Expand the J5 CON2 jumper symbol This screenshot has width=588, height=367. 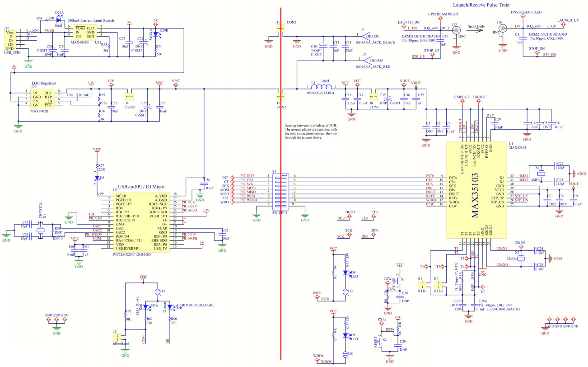point(281,97)
